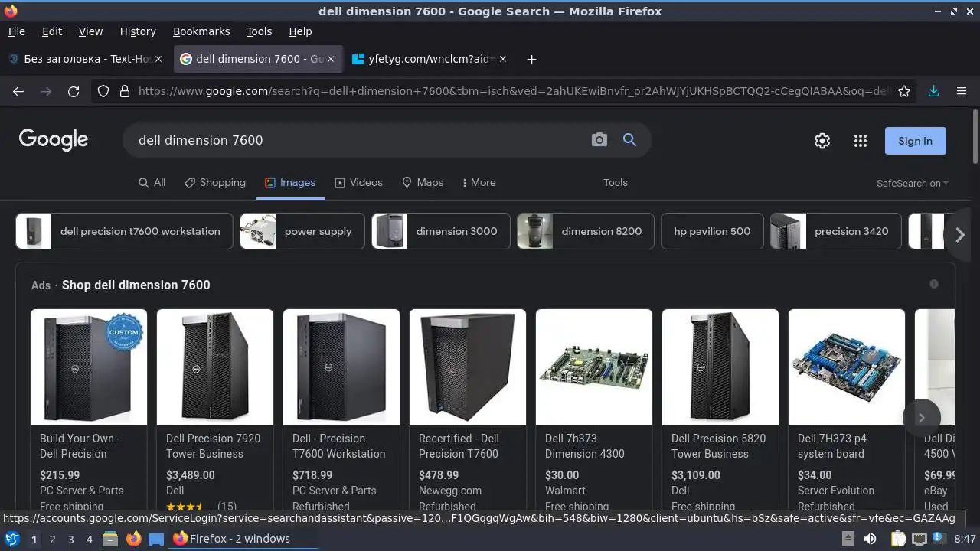Click the Google logo
Viewport: 980px width, 551px height.
click(x=54, y=139)
